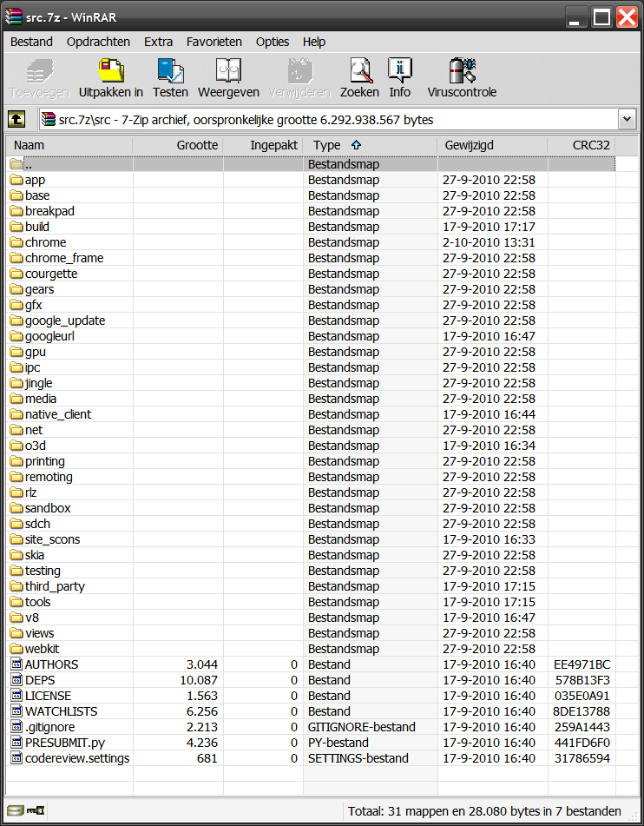Screen dimensions: 644x826
Task: Select the printing folder name
Action: point(45,461)
